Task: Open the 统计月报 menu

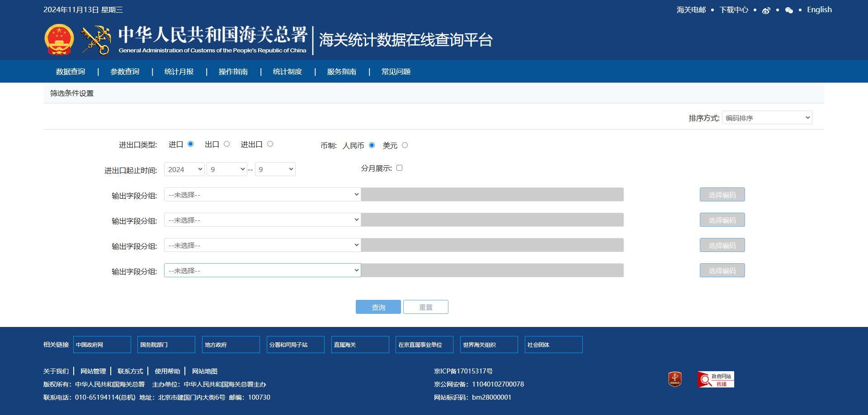Action: click(x=179, y=72)
